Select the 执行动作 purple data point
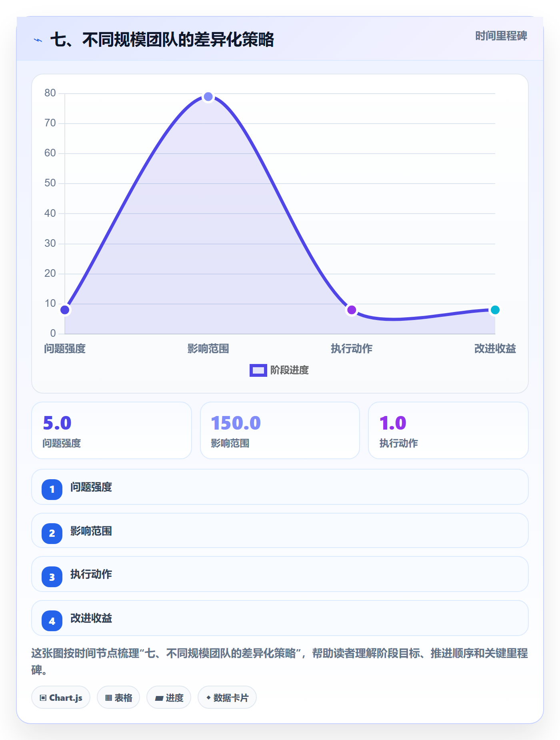560x740 pixels. (352, 310)
